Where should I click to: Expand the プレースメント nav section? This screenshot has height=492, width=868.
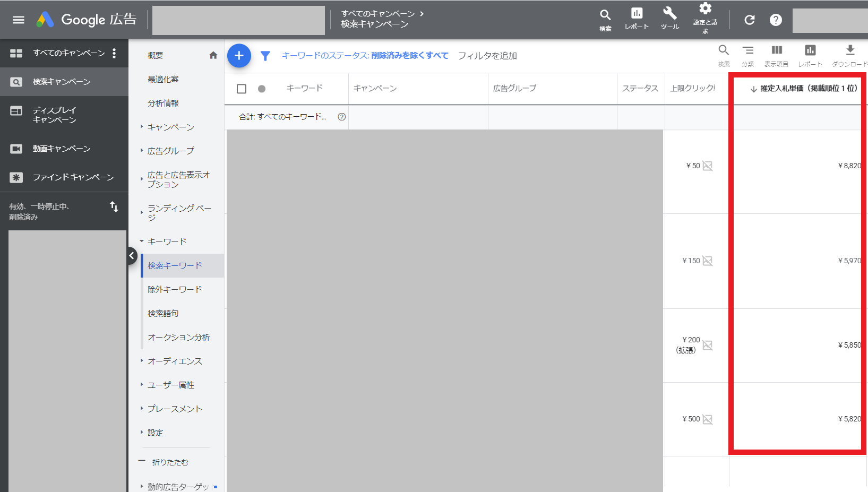(142, 408)
